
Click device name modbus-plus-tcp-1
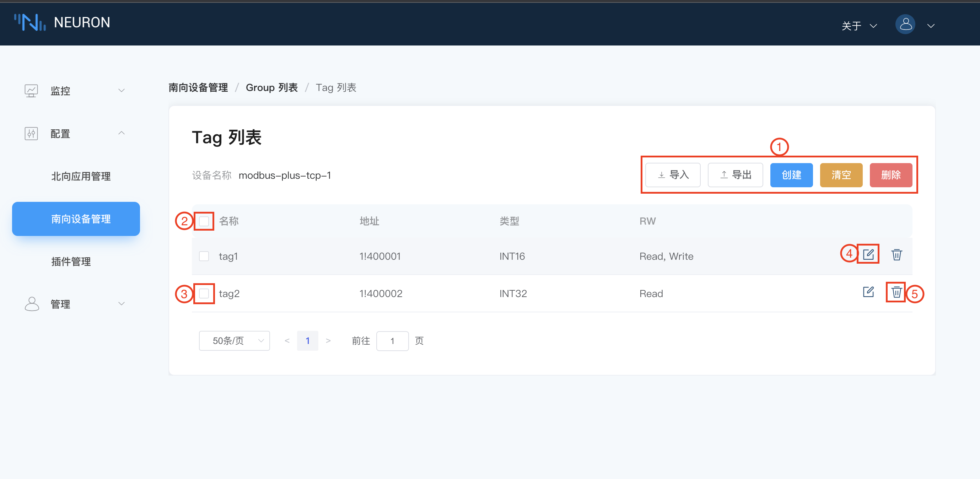point(285,175)
